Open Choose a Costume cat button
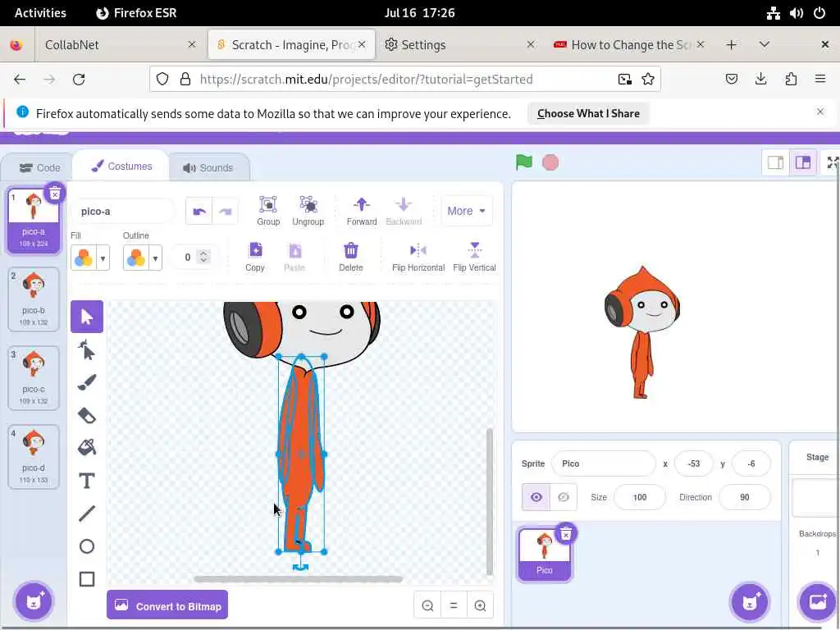Screen dimensions: 840x630 point(34,600)
